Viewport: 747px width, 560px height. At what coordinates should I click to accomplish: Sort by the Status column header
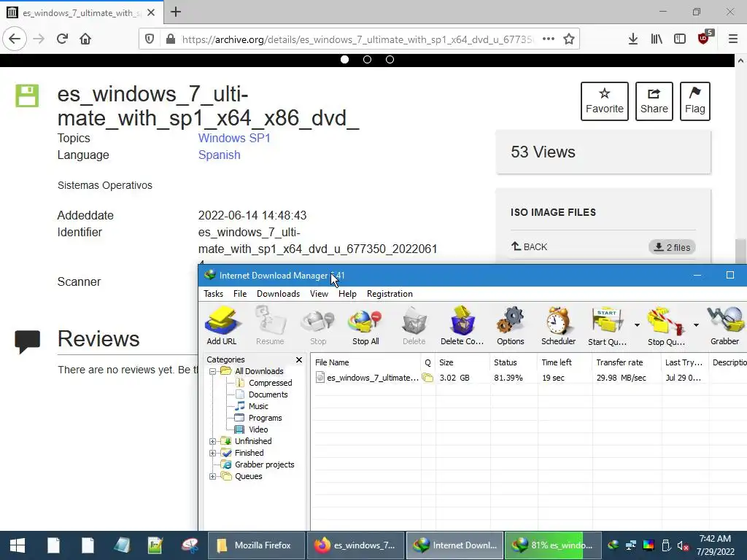(x=514, y=362)
